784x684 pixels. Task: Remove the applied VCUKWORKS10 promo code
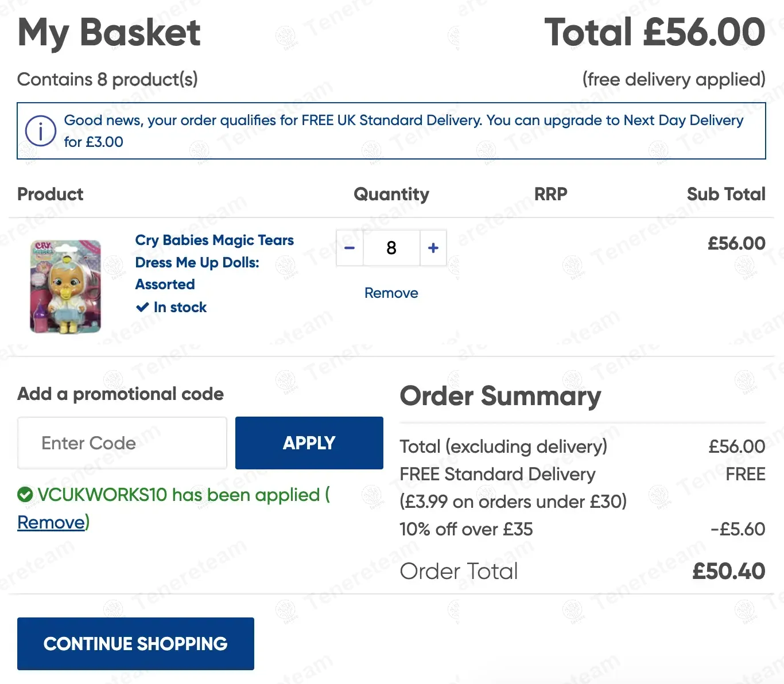click(x=51, y=522)
